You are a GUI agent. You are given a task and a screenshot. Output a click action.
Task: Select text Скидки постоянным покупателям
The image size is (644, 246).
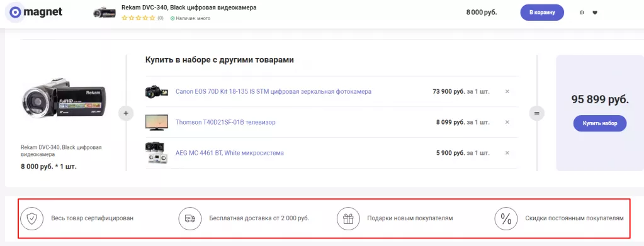[x=574, y=218]
